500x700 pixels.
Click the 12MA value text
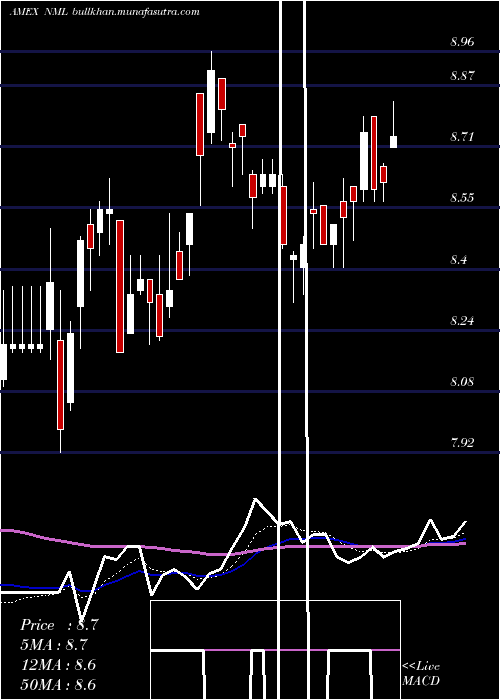click(58, 664)
